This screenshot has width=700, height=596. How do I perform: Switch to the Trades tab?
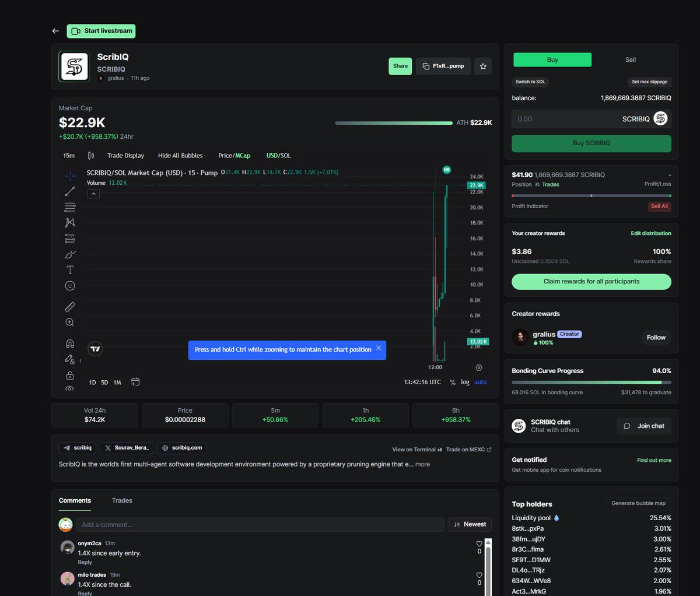tap(122, 500)
